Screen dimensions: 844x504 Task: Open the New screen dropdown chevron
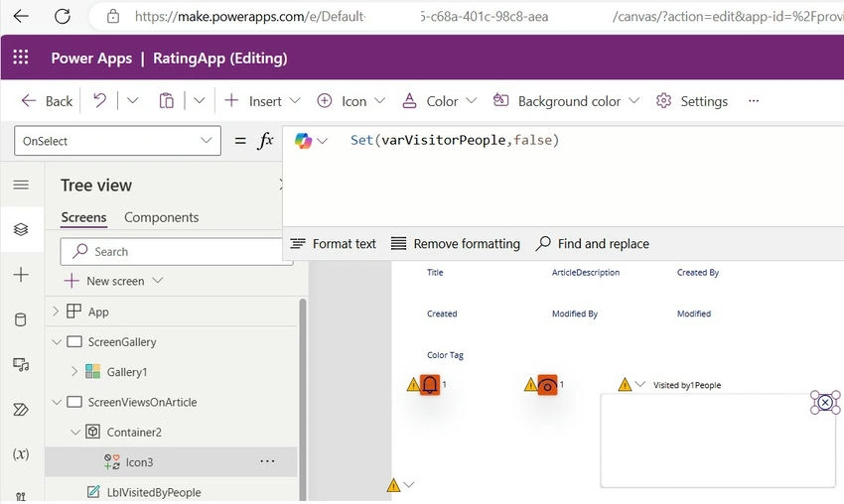(158, 280)
